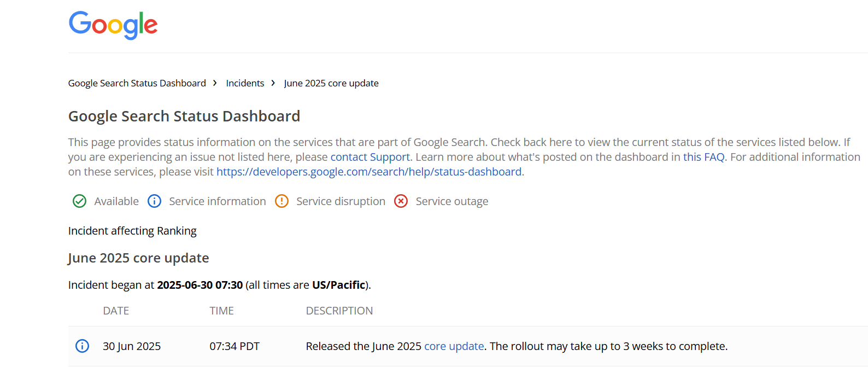The height and width of the screenshot is (373, 868).
Task: Click the Google logo
Action: [x=113, y=25]
